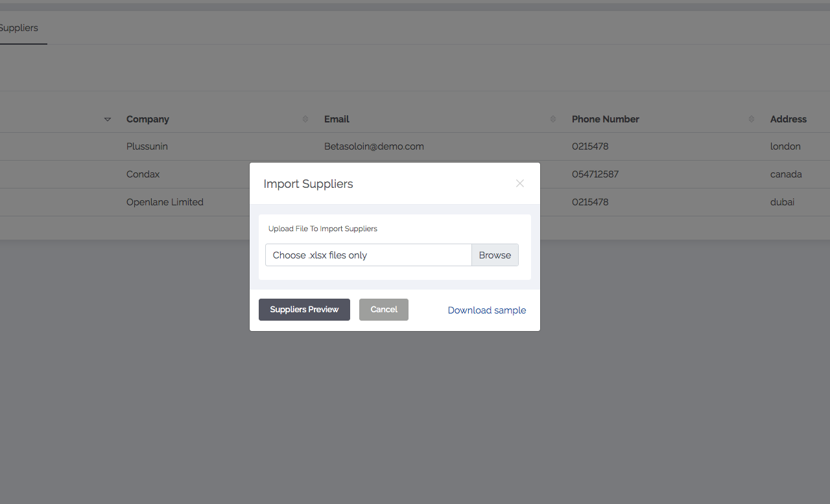
Task: Open the Download sample link
Action: [486, 310]
